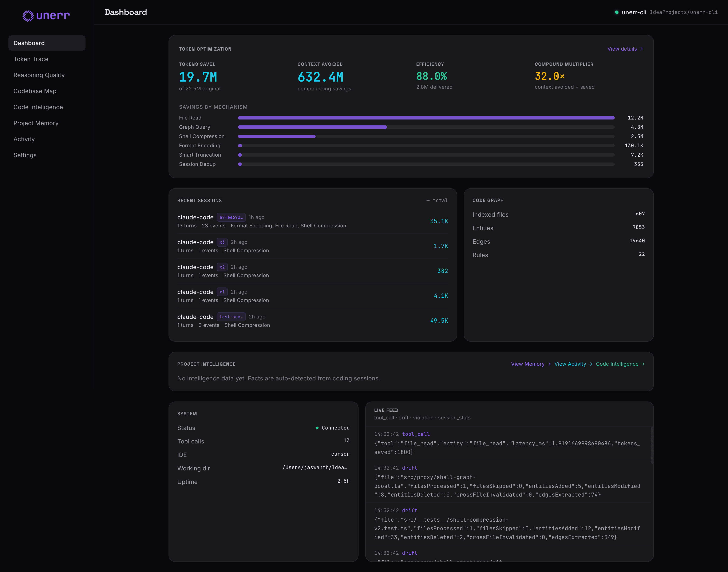Click the test-sec session badge
The image size is (728, 572).
(231, 317)
